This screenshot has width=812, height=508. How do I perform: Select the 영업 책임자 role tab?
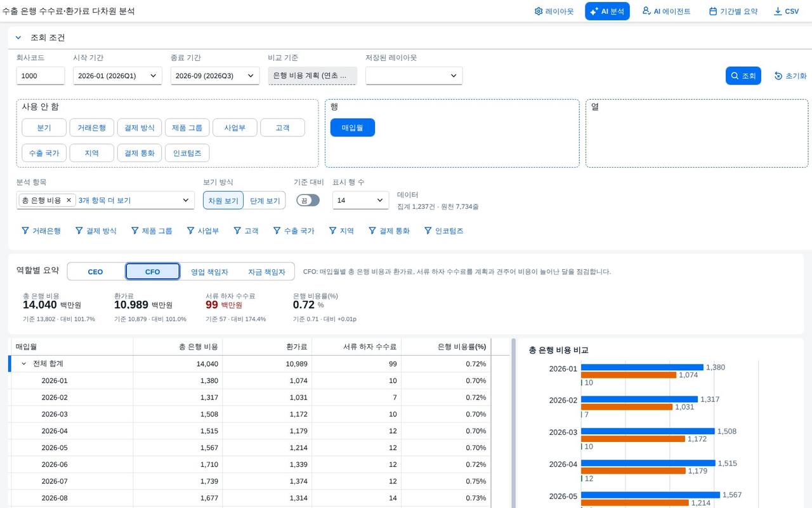(x=209, y=272)
